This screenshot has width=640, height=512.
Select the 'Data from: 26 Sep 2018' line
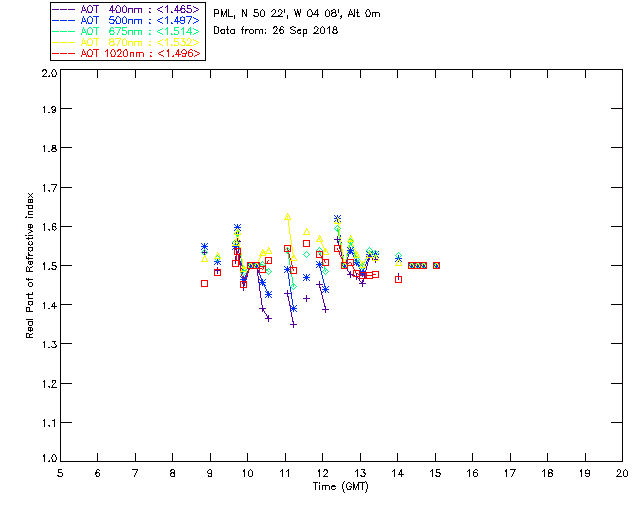click(276, 31)
